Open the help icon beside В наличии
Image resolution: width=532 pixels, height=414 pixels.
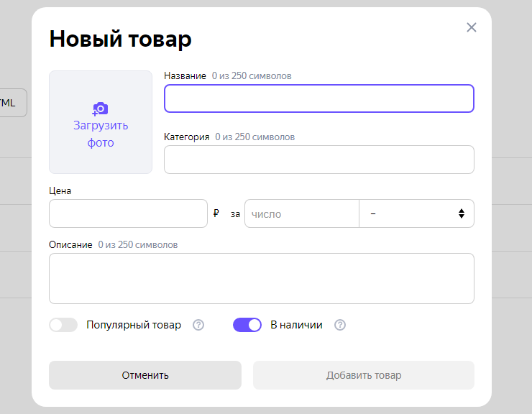click(340, 325)
